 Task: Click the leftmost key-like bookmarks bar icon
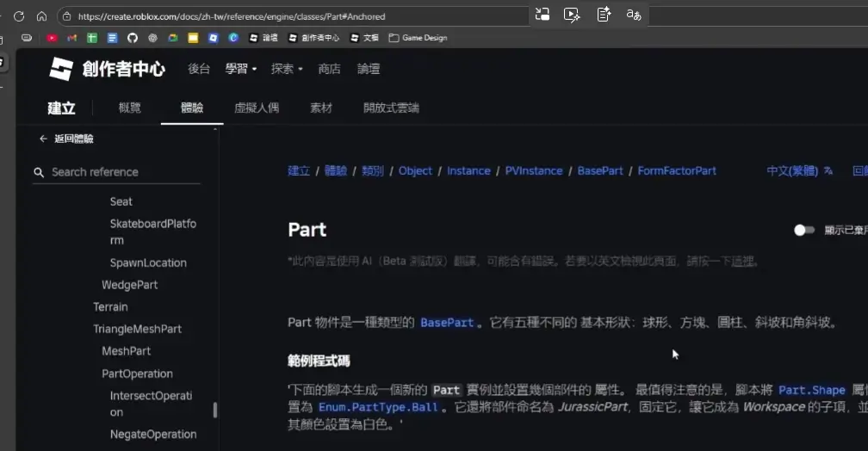[27, 38]
